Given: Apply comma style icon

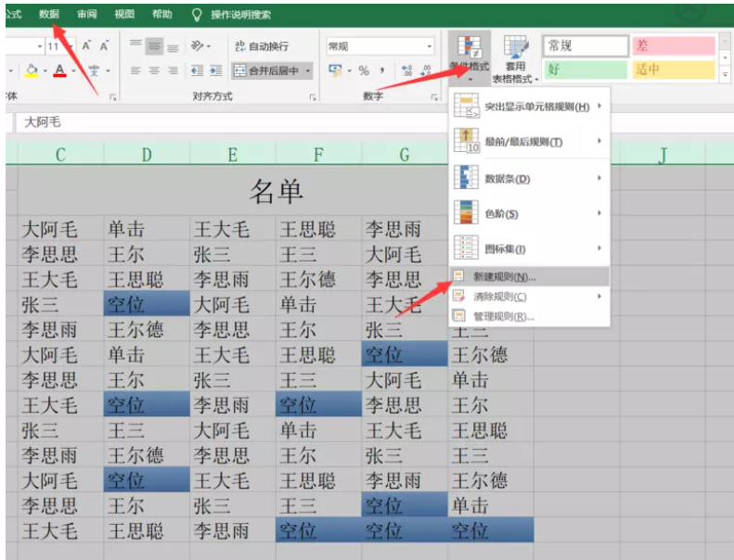Looking at the screenshot, I should [x=382, y=70].
